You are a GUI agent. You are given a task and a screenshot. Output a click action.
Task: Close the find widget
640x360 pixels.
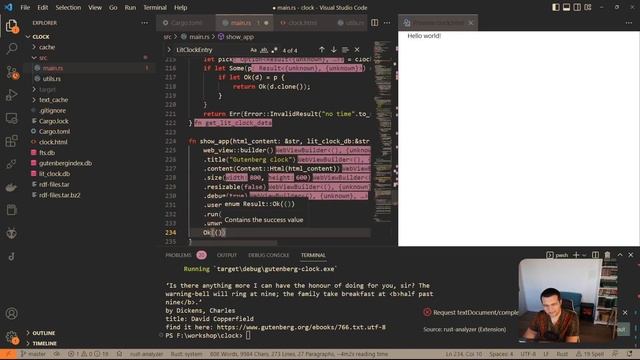pyautogui.click(x=357, y=50)
